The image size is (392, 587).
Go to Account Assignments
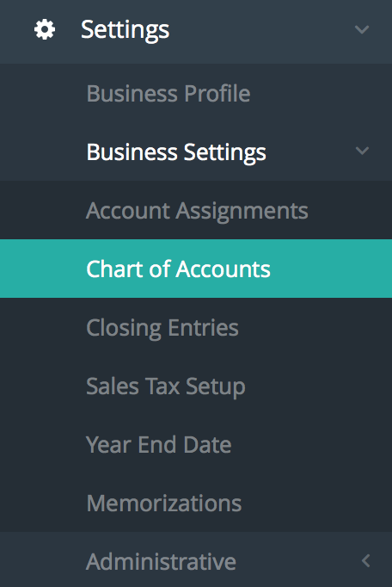tap(197, 211)
